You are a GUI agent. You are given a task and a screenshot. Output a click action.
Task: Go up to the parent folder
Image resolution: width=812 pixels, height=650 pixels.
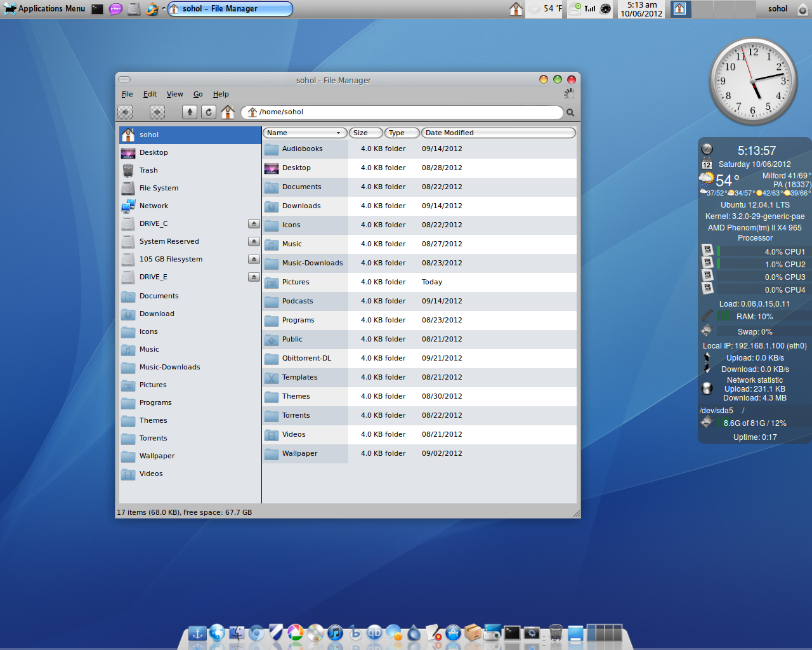[x=189, y=112]
